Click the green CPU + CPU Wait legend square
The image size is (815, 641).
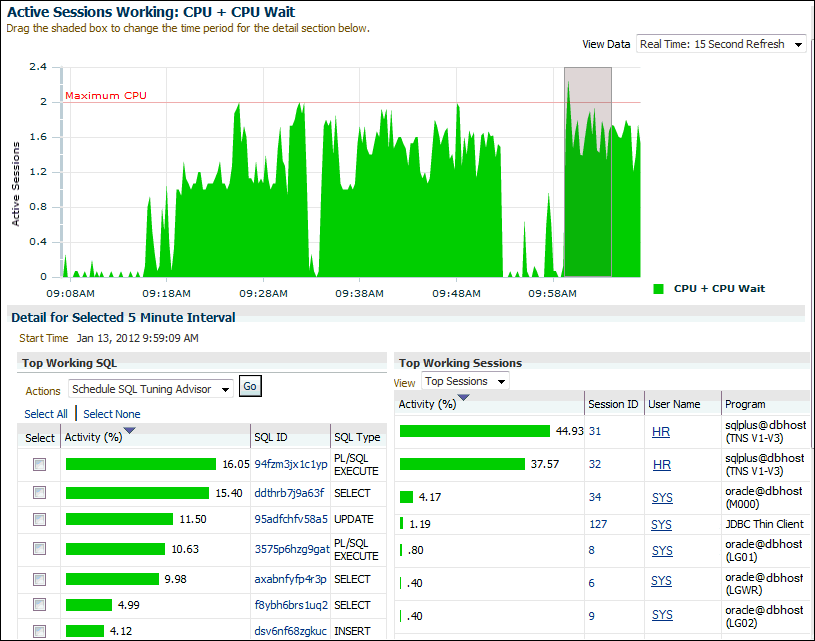click(x=658, y=289)
